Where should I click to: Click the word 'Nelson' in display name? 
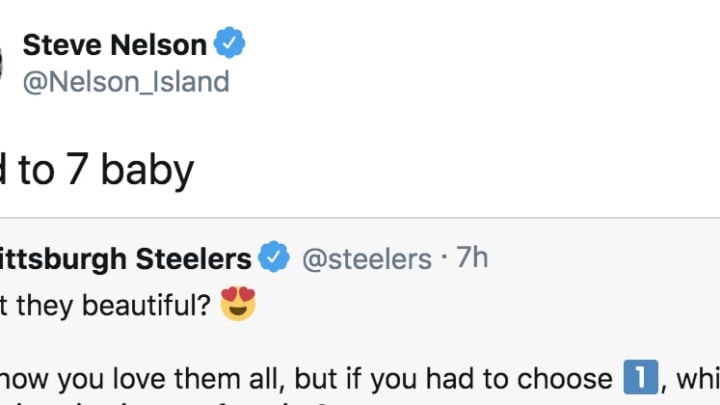159,45
